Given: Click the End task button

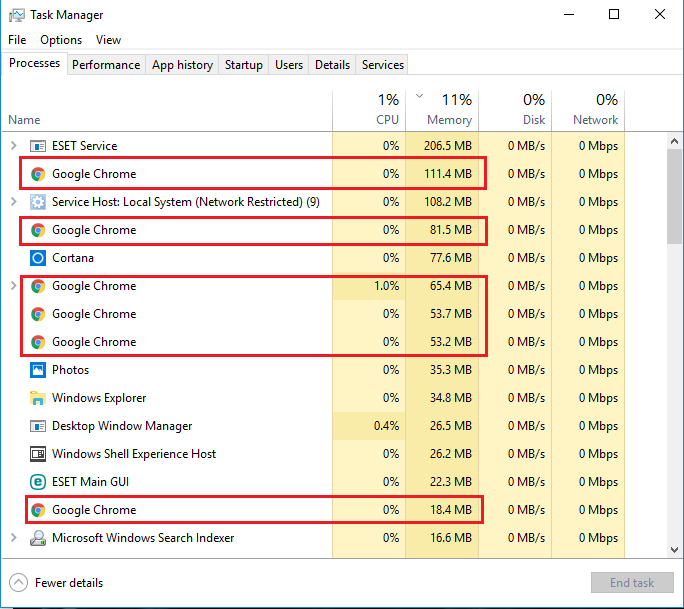Looking at the screenshot, I should (x=632, y=582).
